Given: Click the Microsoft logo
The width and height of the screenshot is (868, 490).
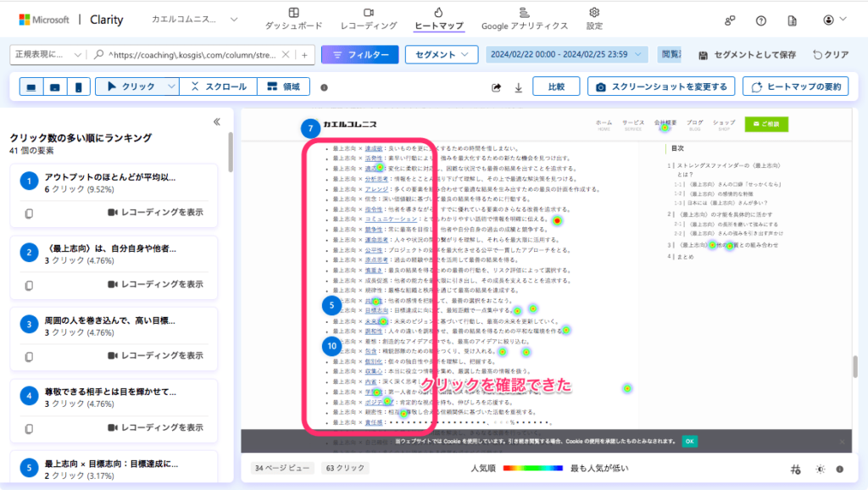Looking at the screenshot, I should click(44, 19).
